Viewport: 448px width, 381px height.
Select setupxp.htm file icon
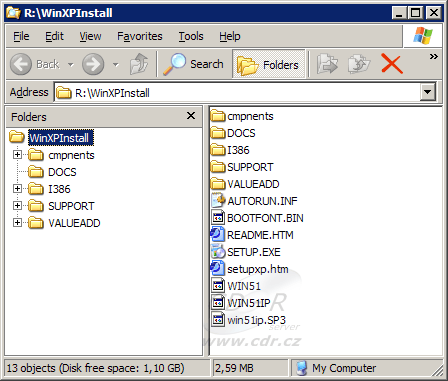[x=218, y=269]
